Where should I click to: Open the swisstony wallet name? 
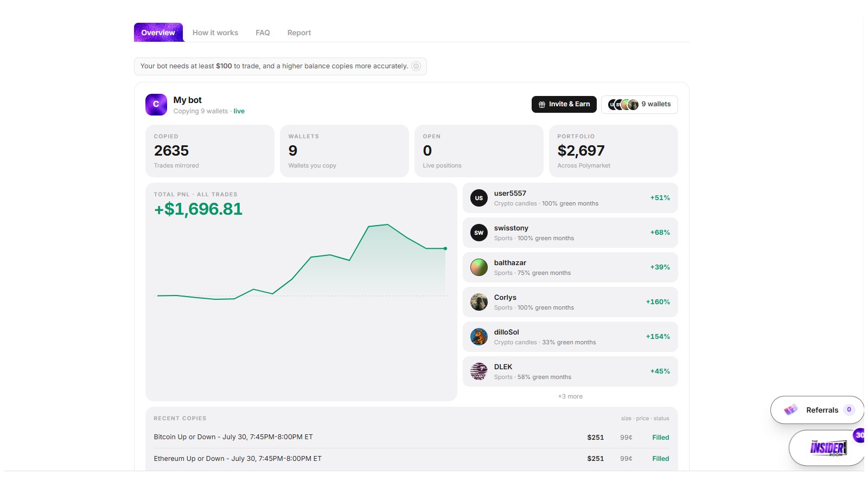click(x=511, y=228)
